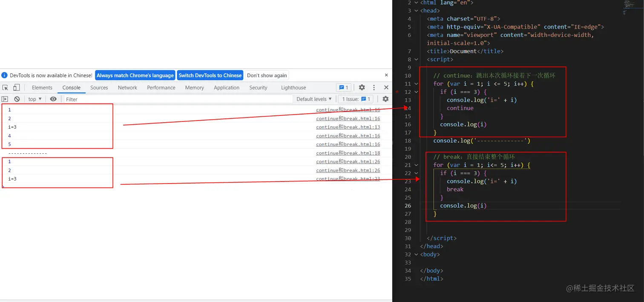Image resolution: width=644 pixels, height=302 pixels.
Task: Click the continue keyword on line 14
Action: click(460, 108)
